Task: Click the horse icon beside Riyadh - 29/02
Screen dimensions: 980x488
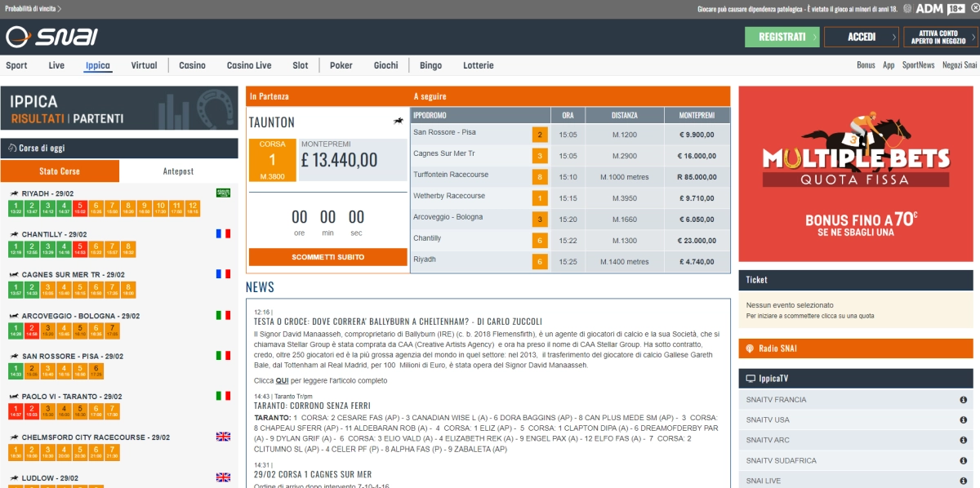Action: (x=14, y=193)
